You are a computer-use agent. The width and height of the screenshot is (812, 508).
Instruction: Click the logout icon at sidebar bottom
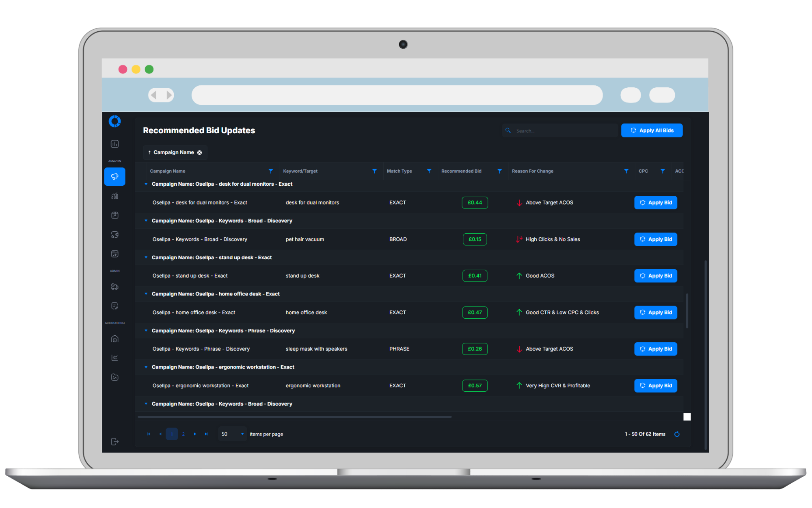pyautogui.click(x=114, y=441)
